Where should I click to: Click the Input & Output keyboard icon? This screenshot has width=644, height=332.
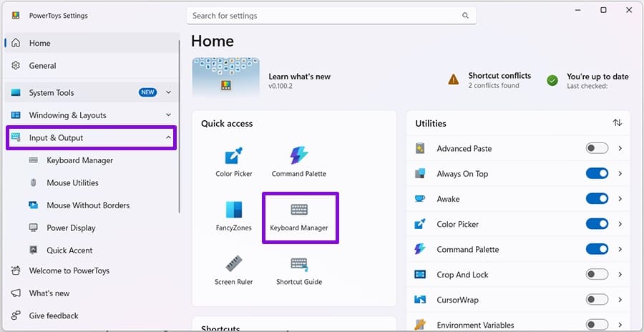(16, 137)
